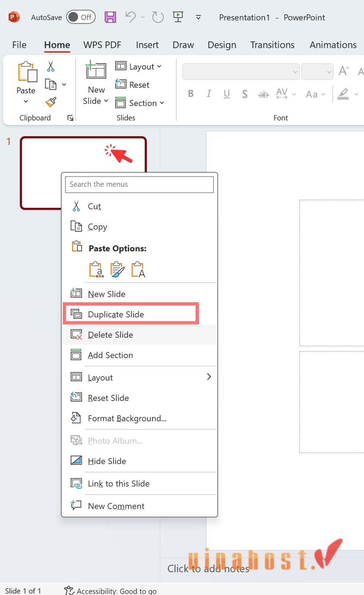The image size is (364, 595).
Task: Click Accessibility: Good to go status
Action: point(110,591)
